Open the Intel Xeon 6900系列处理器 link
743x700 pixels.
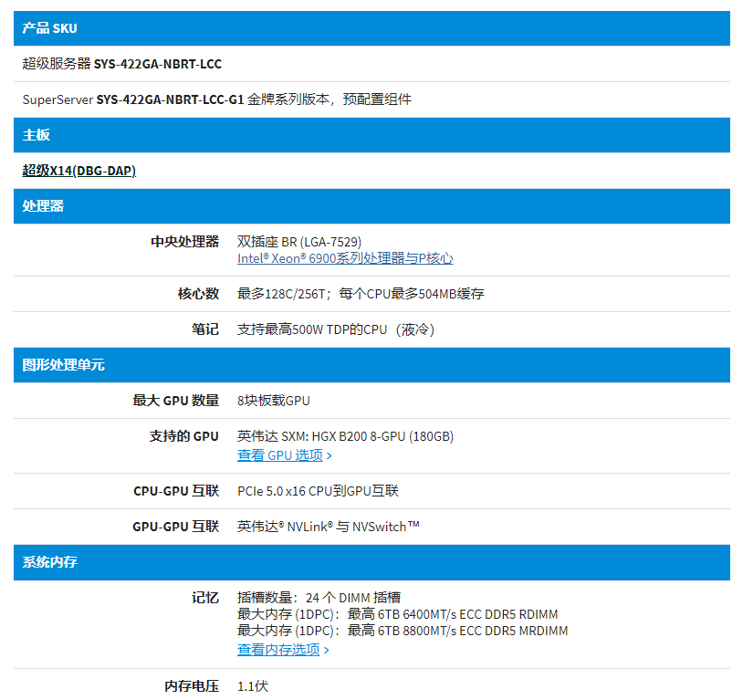tap(345, 258)
